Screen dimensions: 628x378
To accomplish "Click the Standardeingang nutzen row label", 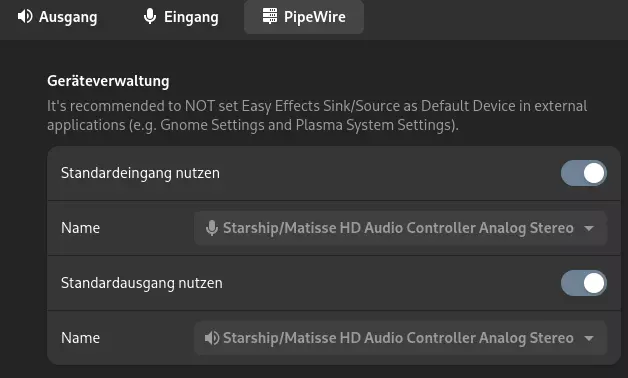I will (140, 173).
